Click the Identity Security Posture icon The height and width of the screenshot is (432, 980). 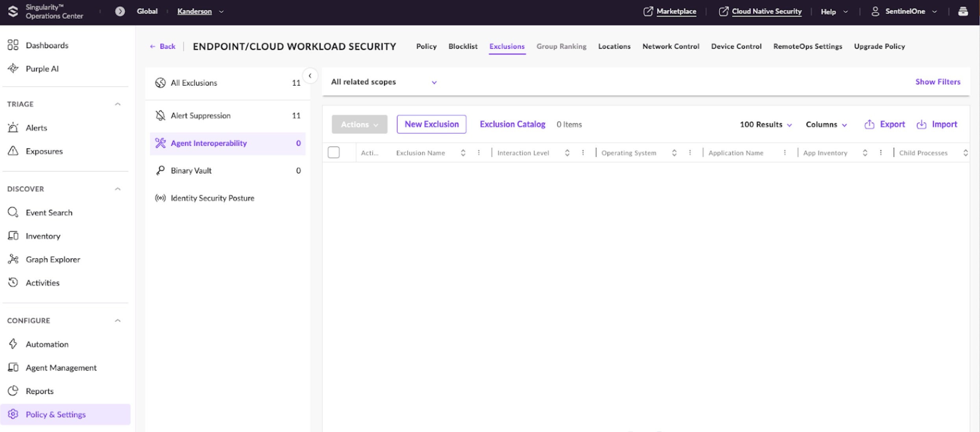click(160, 198)
